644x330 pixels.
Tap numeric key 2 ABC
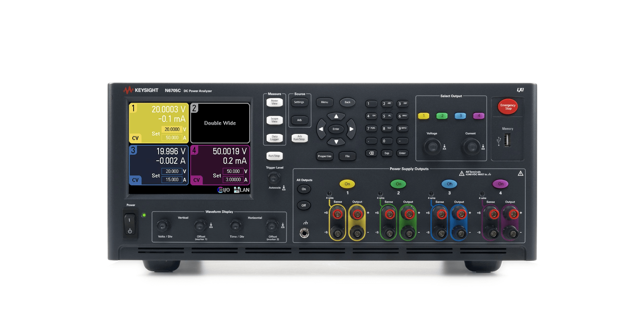(x=387, y=104)
